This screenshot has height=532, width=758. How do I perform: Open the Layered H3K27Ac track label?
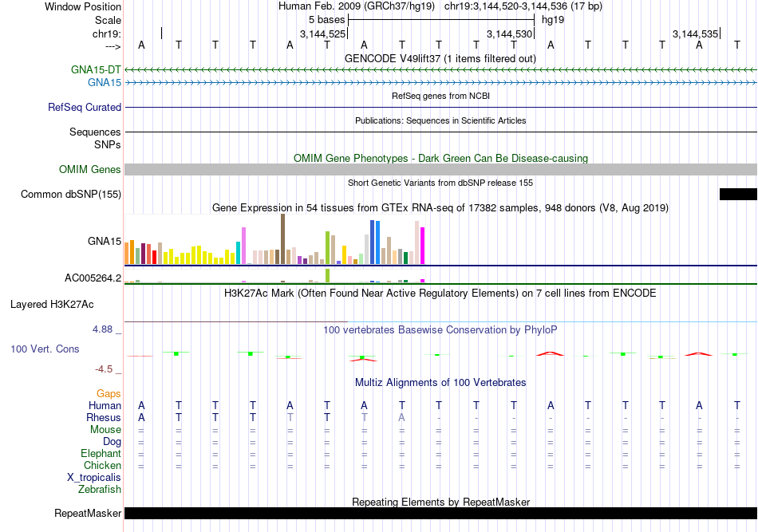click(52, 305)
